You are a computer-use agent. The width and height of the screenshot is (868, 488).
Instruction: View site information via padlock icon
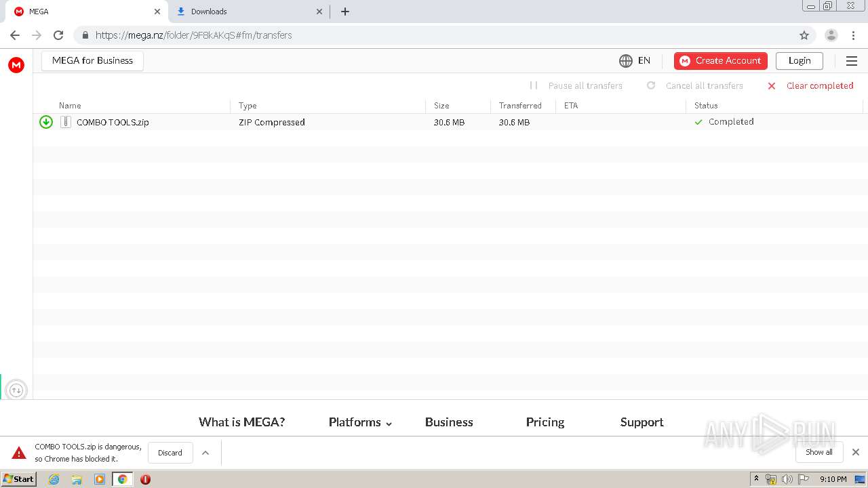pos(85,35)
